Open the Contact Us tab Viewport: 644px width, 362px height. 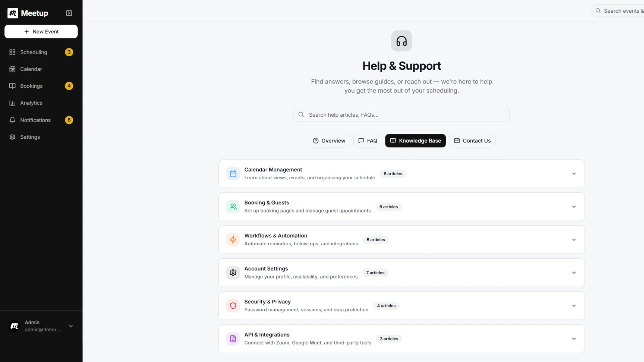(472, 141)
